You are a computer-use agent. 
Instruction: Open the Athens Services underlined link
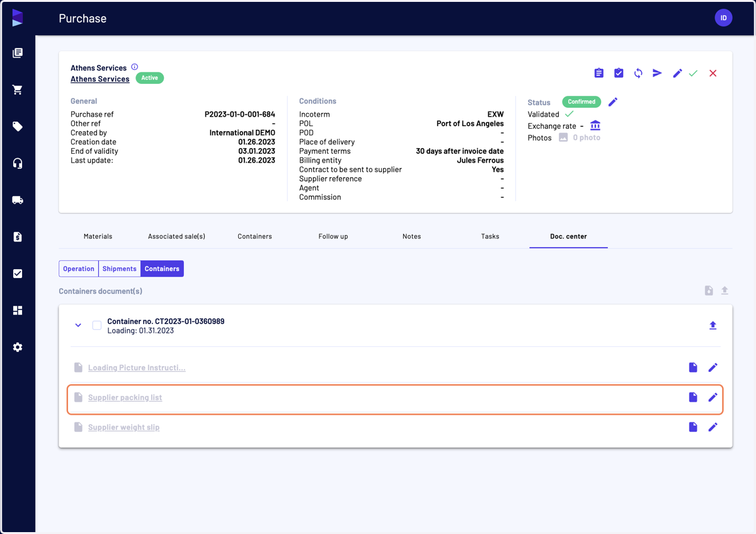pyautogui.click(x=100, y=79)
